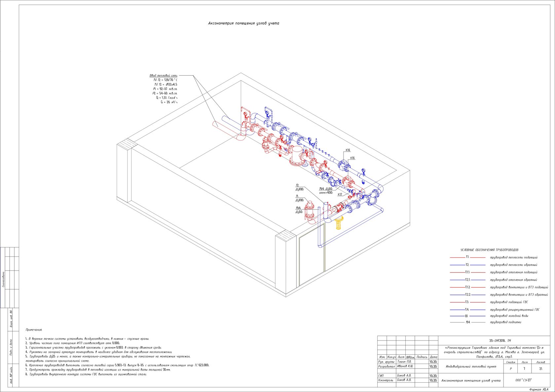Select drawing code '20-ОМГ2018. ТМ' in title block
555x392 pixels.
tap(500, 341)
